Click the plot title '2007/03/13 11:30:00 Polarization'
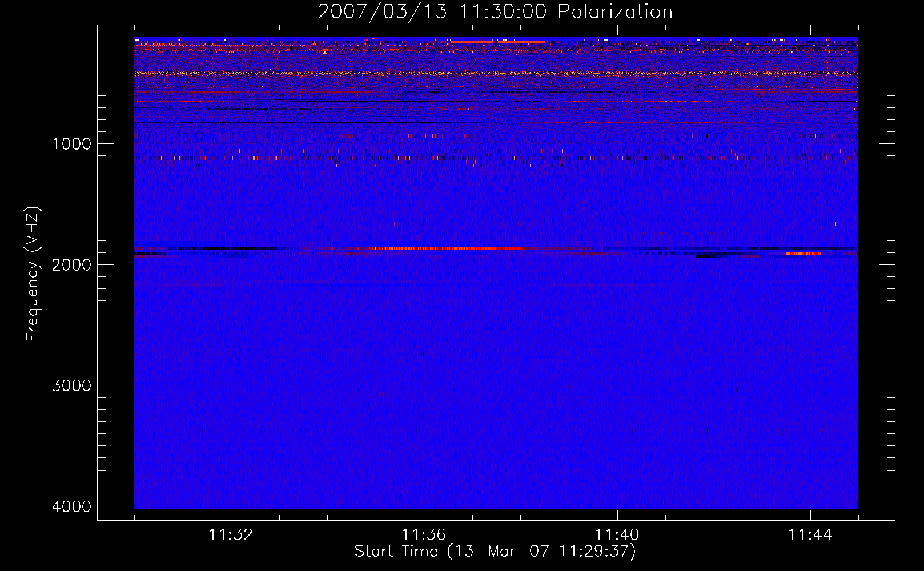Screen dimensions: 924x571 point(495,12)
